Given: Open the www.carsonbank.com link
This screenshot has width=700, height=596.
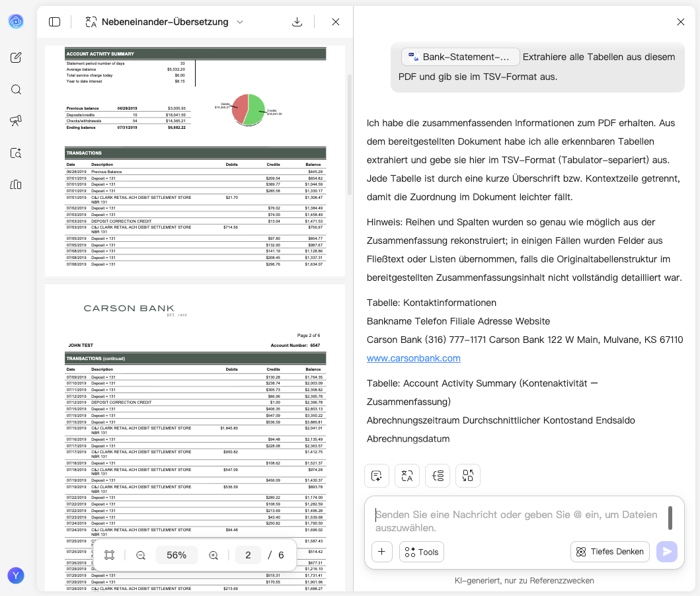Looking at the screenshot, I should click(413, 358).
